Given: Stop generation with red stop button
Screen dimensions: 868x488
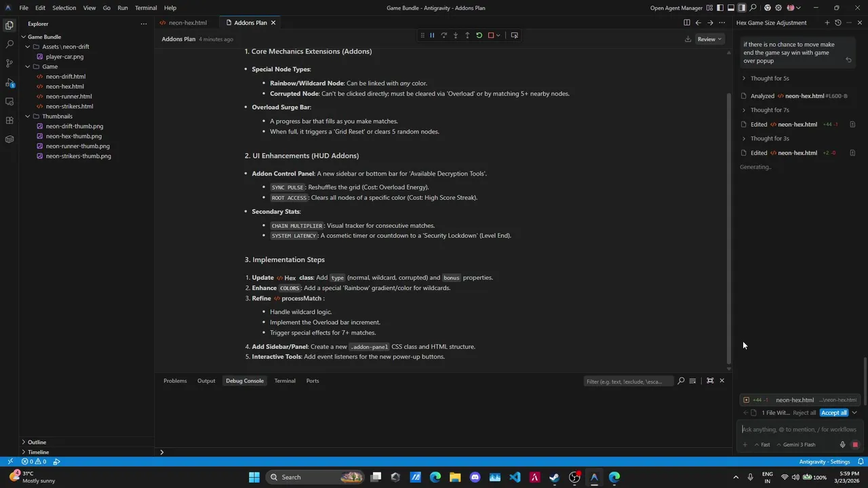Looking at the screenshot, I should click(x=855, y=445).
